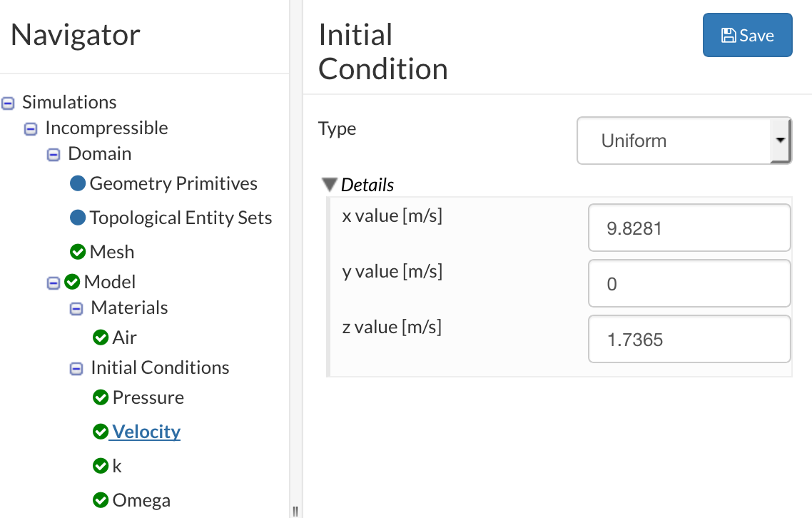Viewport: 812px width, 518px height.
Task: Click the green check icon next to Air
Action: tap(101, 337)
